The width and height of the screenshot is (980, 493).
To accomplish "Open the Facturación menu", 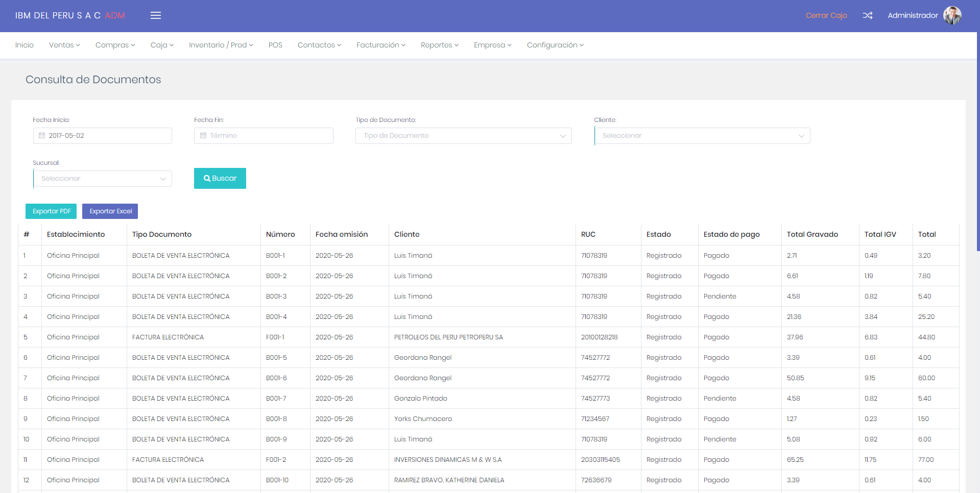I will tap(380, 45).
